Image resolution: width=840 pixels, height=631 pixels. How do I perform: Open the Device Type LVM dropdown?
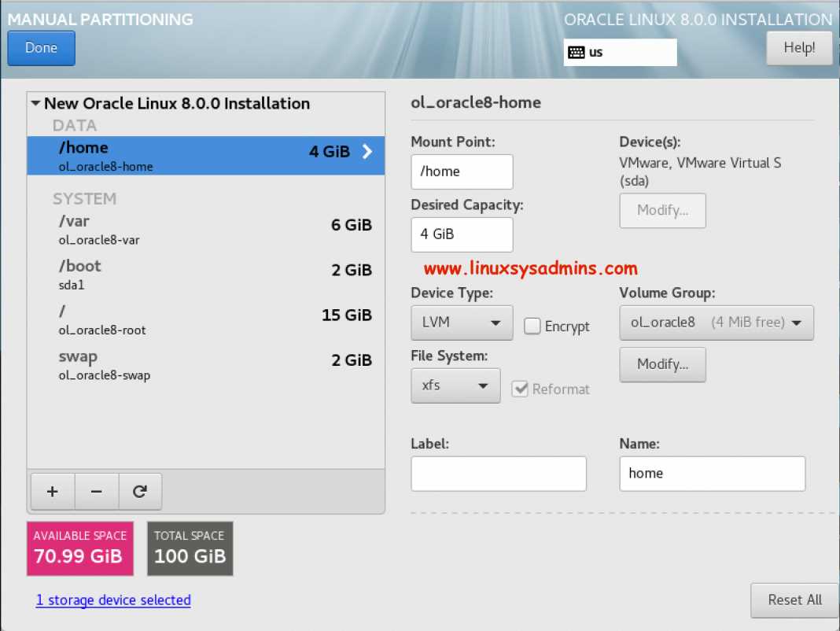pos(461,323)
